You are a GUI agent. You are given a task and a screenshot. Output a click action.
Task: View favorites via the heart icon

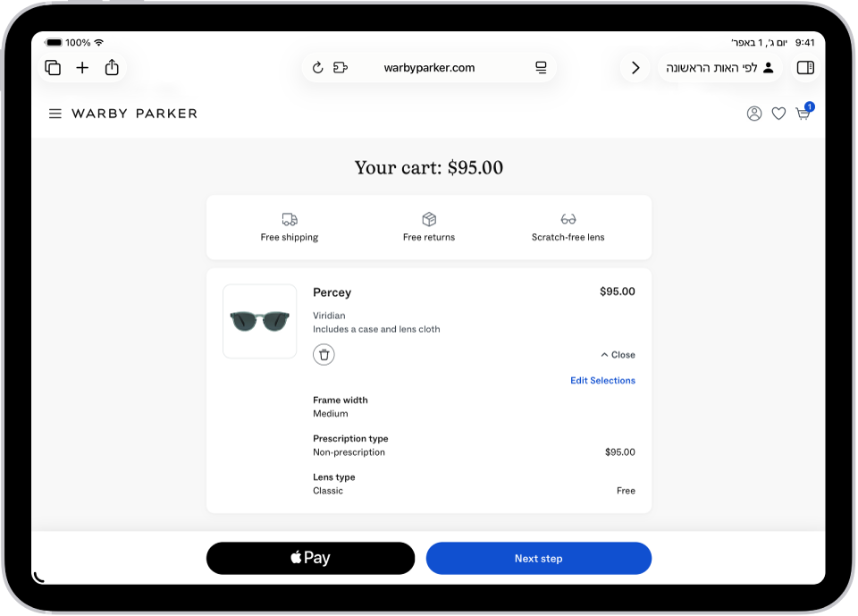point(778,114)
